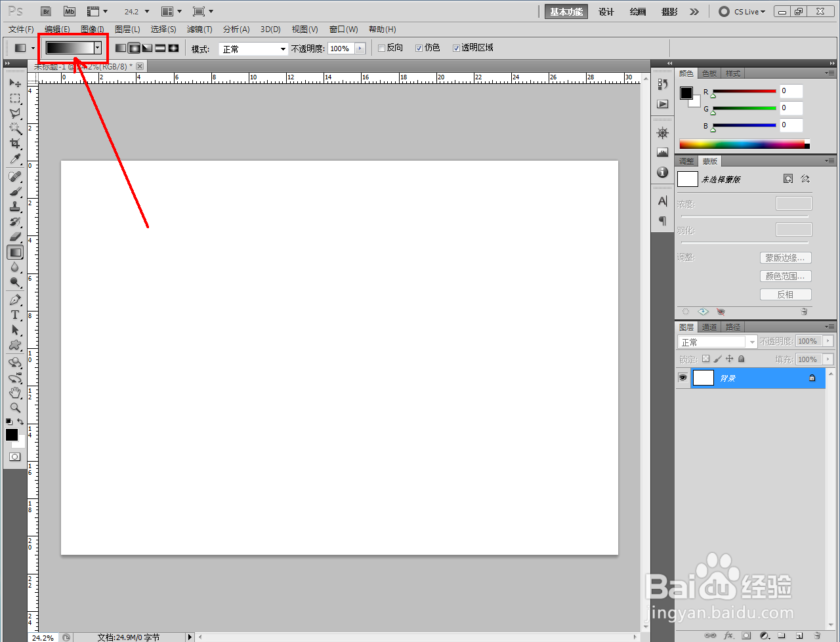
Task: Select the Eraser tool
Action: [x=14, y=237]
